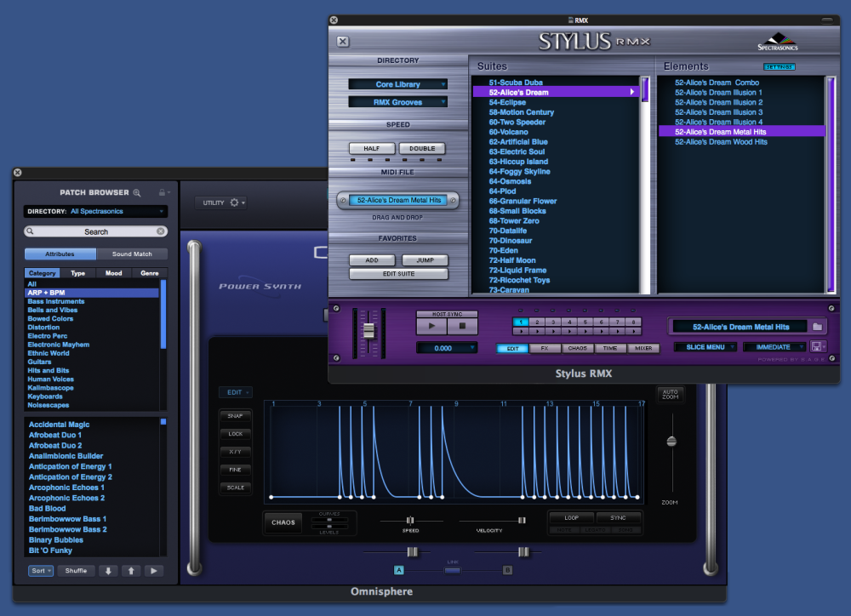851x616 pixels.
Task: Open the TIME page in Stylus RMX
Action: [610, 348]
